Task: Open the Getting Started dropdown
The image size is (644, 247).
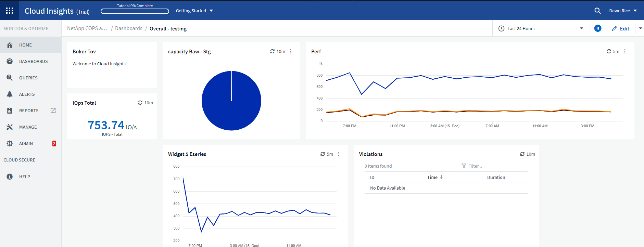Action: [x=194, y=11]
